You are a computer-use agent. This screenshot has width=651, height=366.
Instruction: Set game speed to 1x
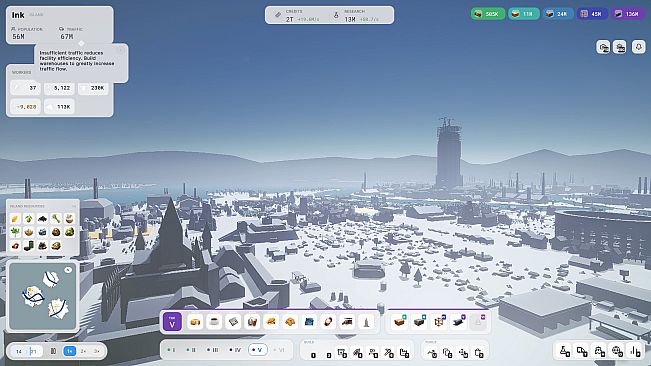69,351
